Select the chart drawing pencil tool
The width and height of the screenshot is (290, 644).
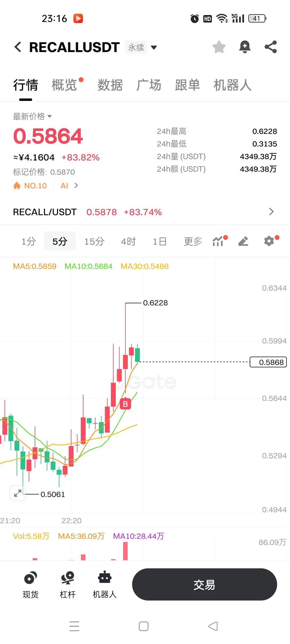pos(243,241)
